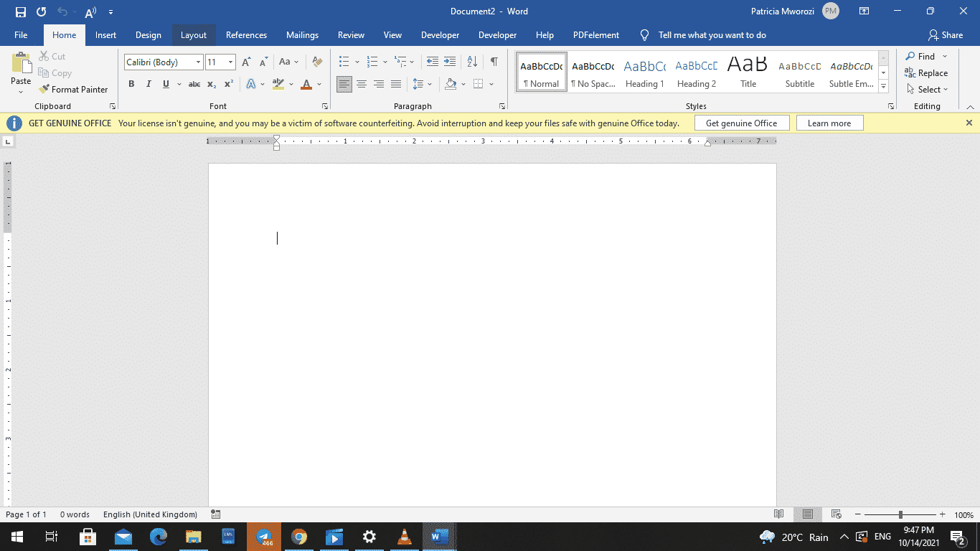Click Get genuine Office button
980x551 pixels.
pos(742,123)
